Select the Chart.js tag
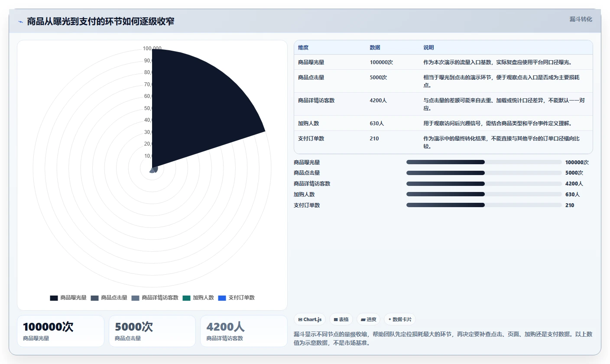This screenshot has width=610, height=364. coord(310,319)
